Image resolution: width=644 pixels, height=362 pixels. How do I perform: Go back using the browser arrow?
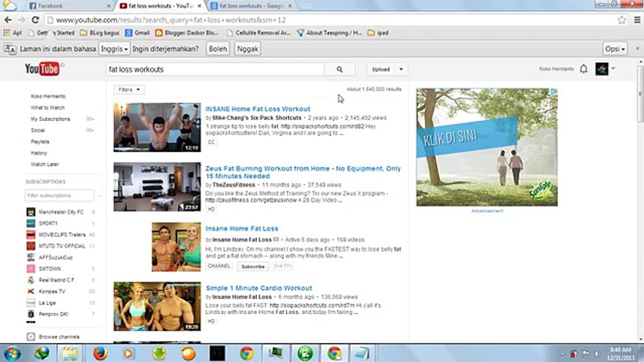pos(8,20)
